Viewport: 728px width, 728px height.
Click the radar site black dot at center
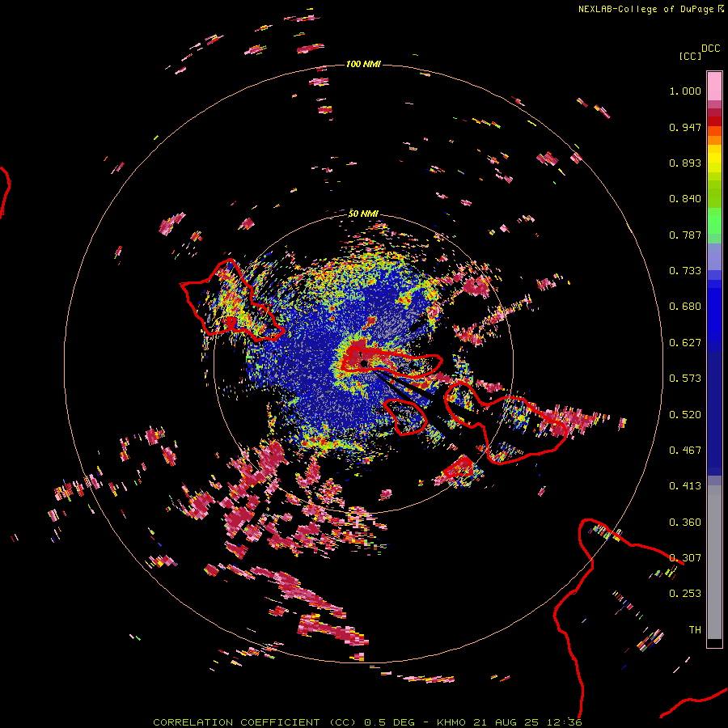(364, 363)
